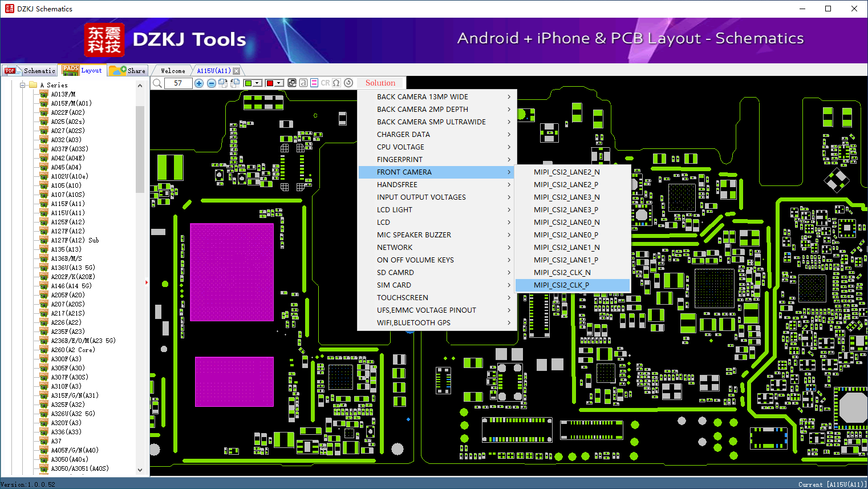
Task: Open the Share tab
Action: [x=128, y=70]
